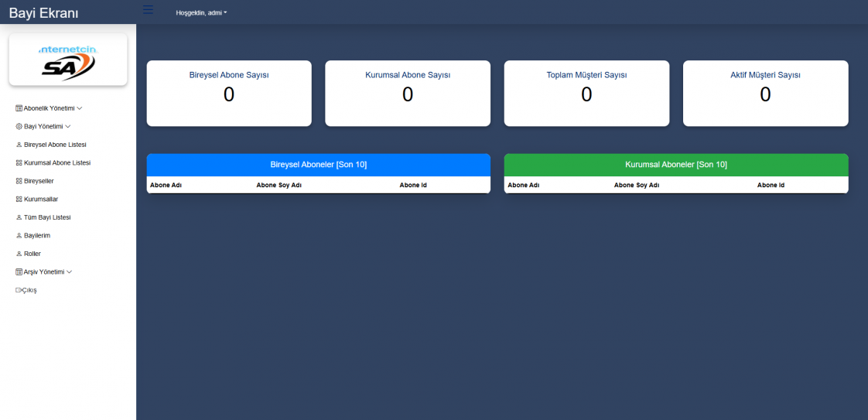The height and width of the screenshot is (420, 868).
Task: Expand the Abonelik Yönetimi menu chevron
Action: coord(80,108)
